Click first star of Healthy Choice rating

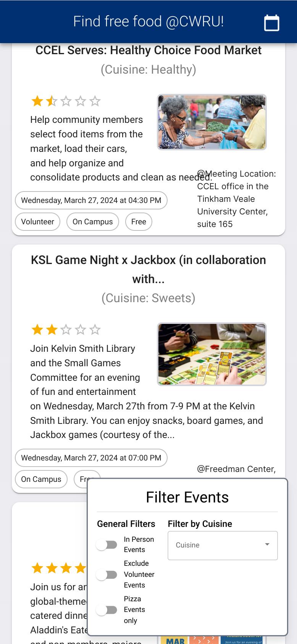pyautogui.click(x=37, y=101)
